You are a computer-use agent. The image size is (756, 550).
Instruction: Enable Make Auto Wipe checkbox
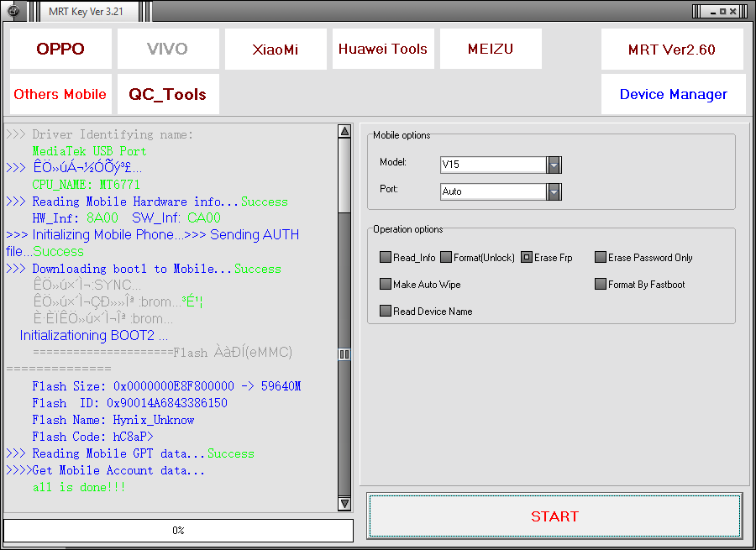[386, 285]
